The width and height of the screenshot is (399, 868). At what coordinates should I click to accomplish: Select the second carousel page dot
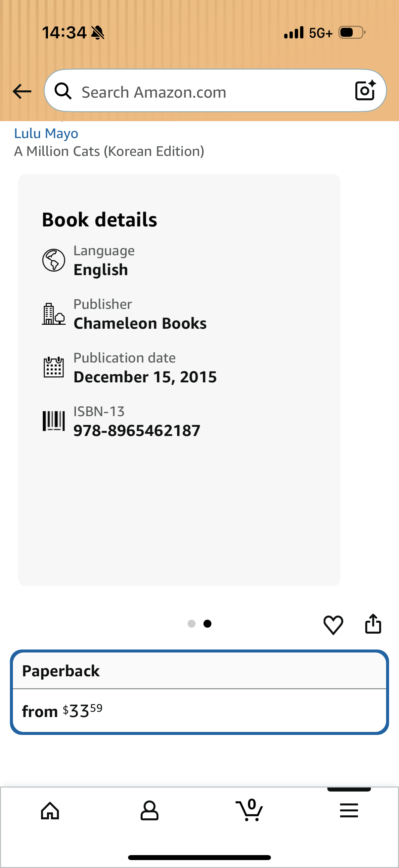coord(207,624)
